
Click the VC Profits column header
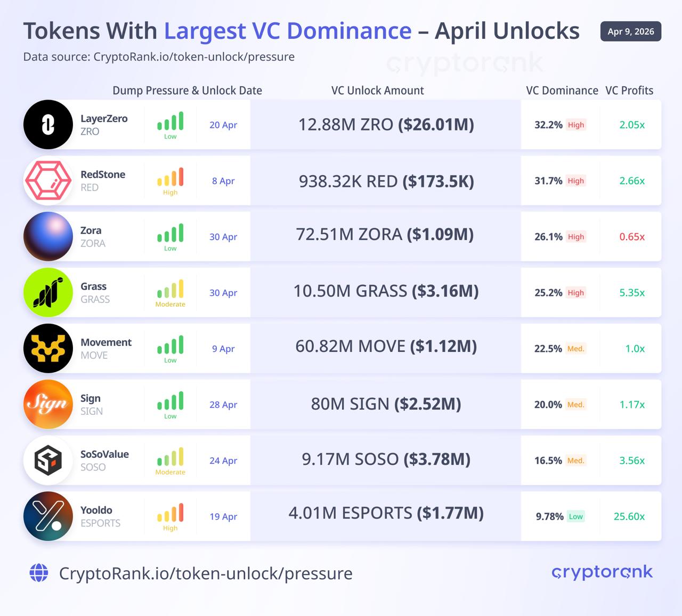pos(629,91)
